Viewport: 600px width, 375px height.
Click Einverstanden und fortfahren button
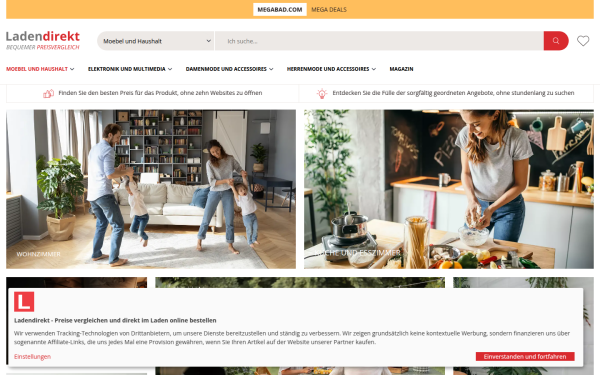(525, 357)
